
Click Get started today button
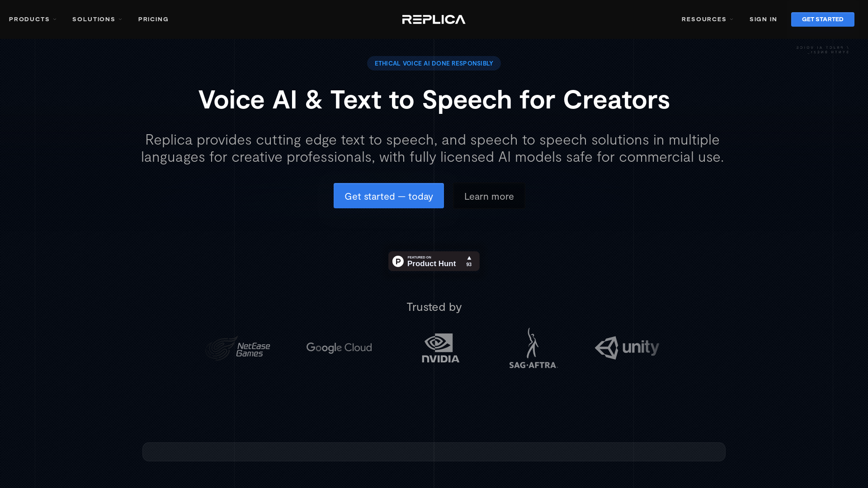point(389,196)
